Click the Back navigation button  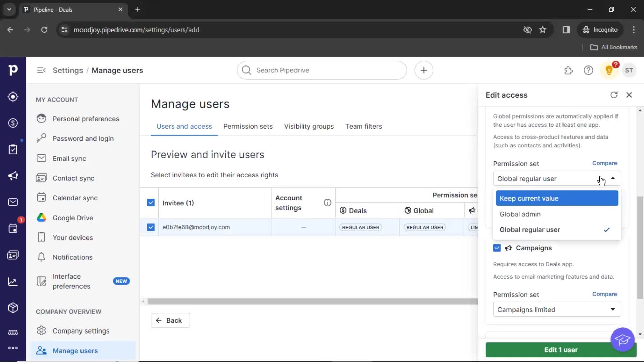pos(169,320)
